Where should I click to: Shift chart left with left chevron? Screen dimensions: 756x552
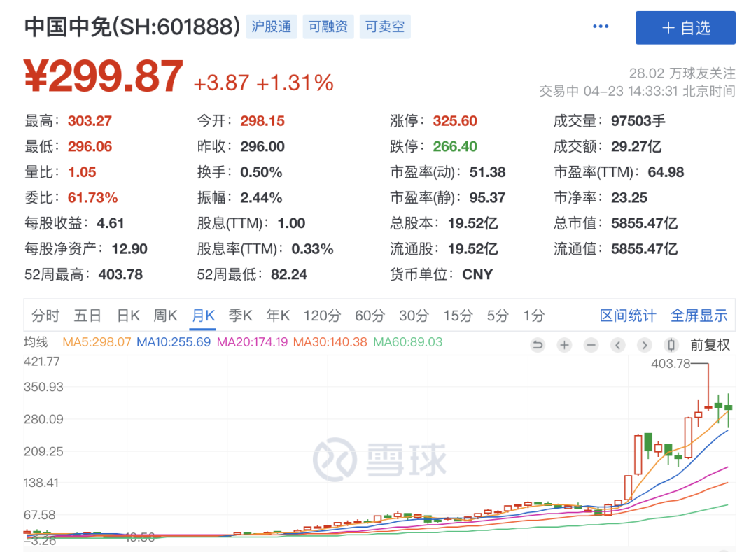click(x=617, y=345)
